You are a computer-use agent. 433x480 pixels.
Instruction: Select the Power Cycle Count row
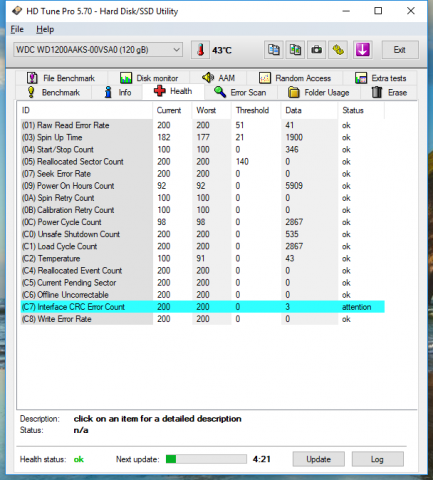coord(203,222)
